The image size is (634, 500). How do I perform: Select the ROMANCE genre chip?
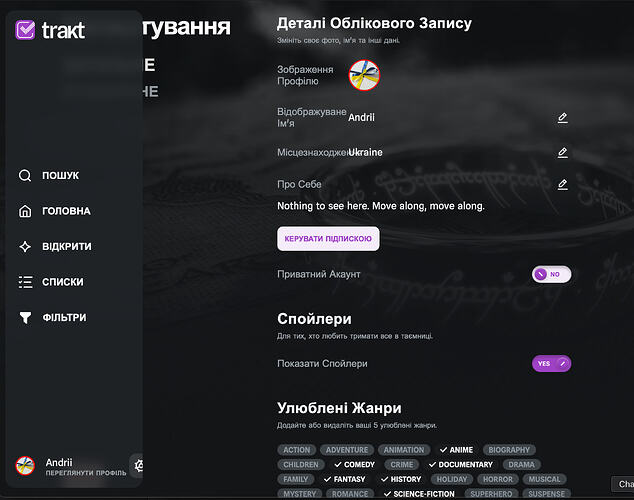tap(350, 494)
